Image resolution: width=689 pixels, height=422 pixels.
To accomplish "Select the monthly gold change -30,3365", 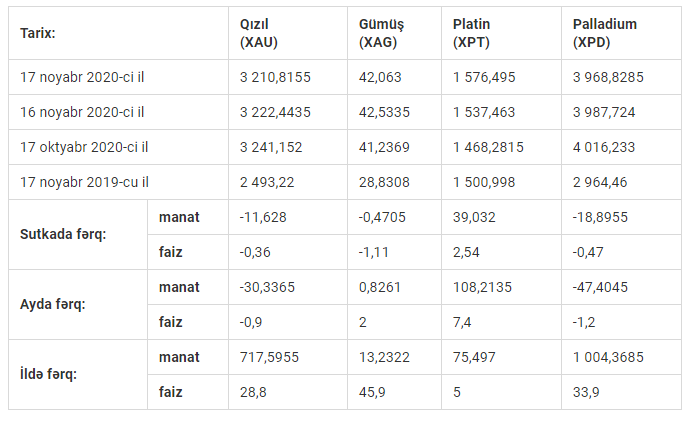I will tap(267, 287).
